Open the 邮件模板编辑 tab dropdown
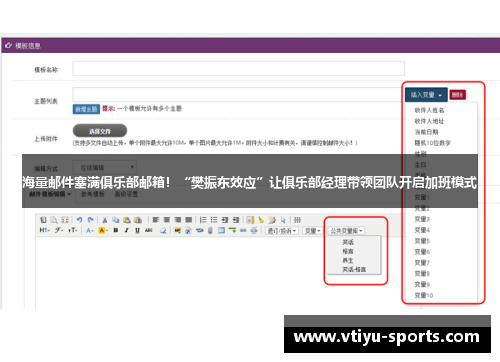Viewport: 500px width, 362px height. (x=50, y=194)
